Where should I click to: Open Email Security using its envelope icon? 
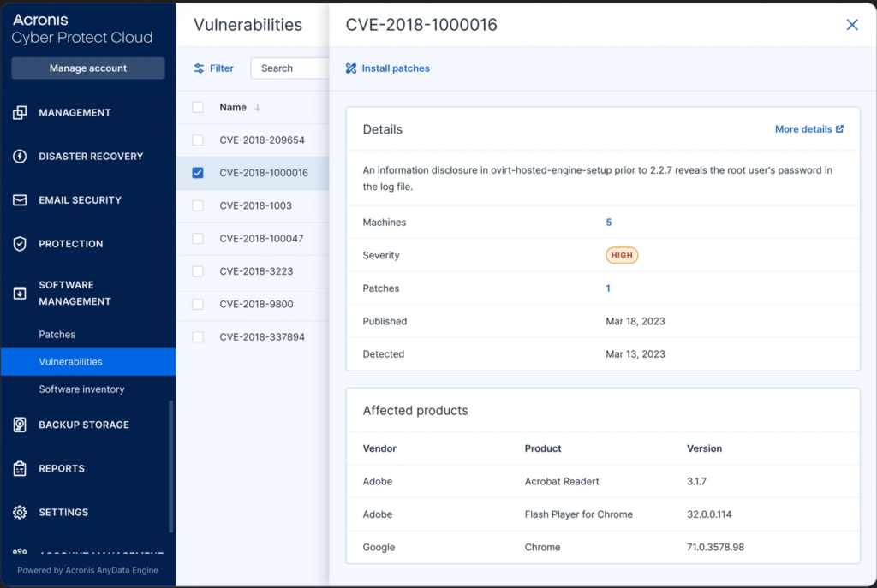pos(18,199)
